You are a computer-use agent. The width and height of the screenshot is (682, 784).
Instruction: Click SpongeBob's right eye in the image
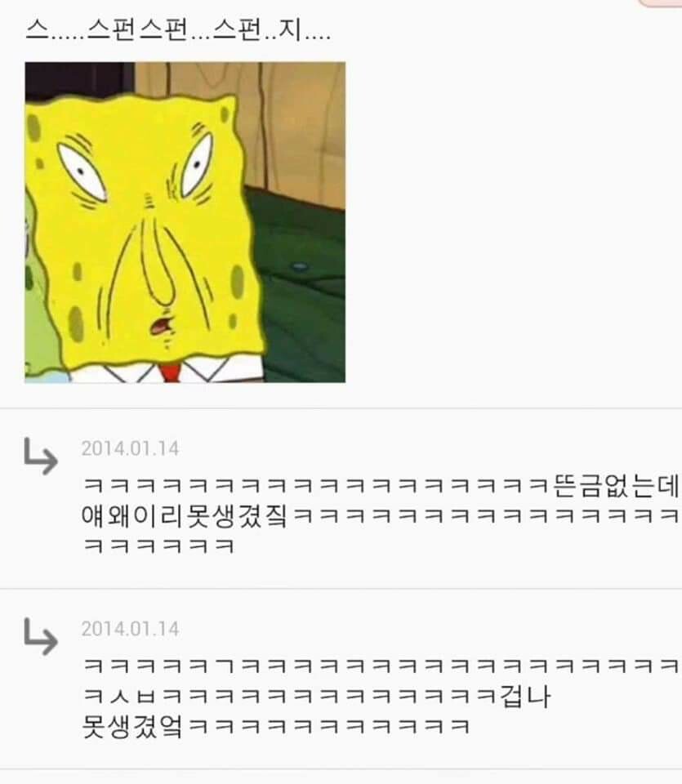195,165
